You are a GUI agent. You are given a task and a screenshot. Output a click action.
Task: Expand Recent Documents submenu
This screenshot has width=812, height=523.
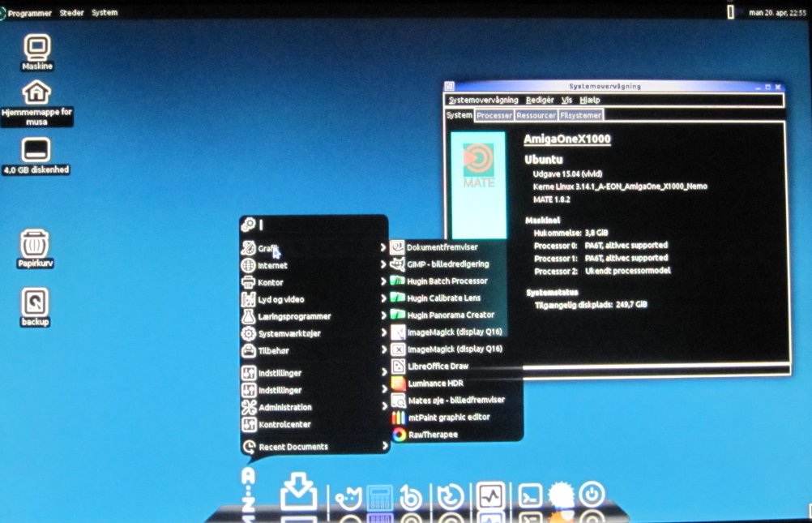293,447
